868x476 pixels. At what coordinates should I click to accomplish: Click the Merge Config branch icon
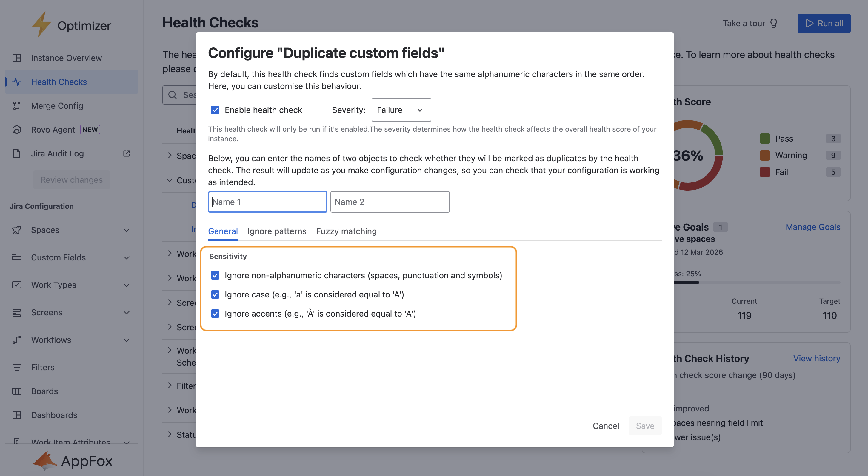tap(16, 105)
